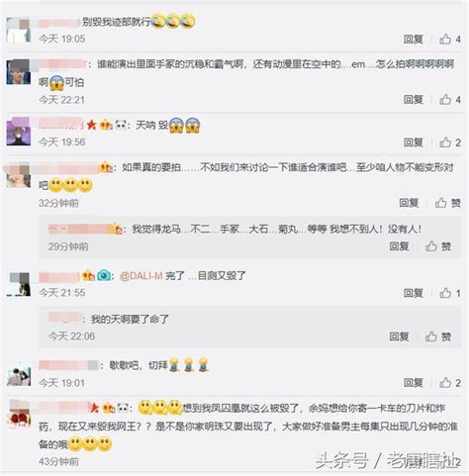Like the comment posted at 19:05

pyautogui.click(x=450, y=40)
